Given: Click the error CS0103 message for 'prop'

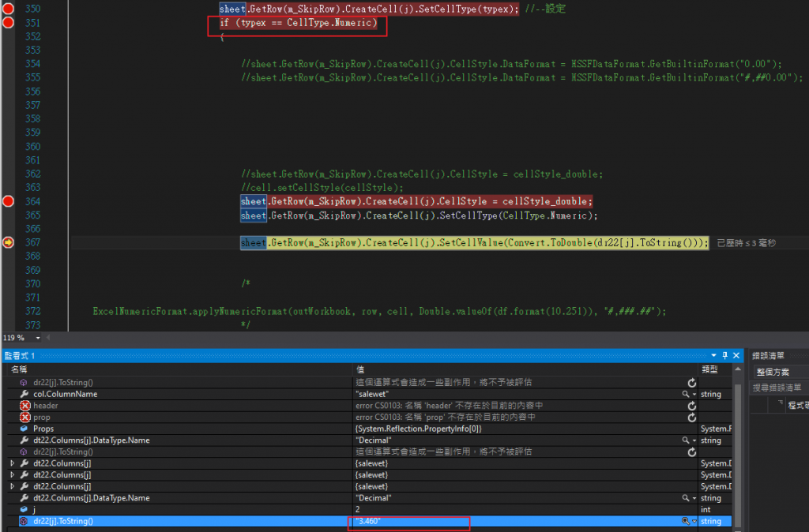Looking at the screenshot, I should tap(446, 418).
